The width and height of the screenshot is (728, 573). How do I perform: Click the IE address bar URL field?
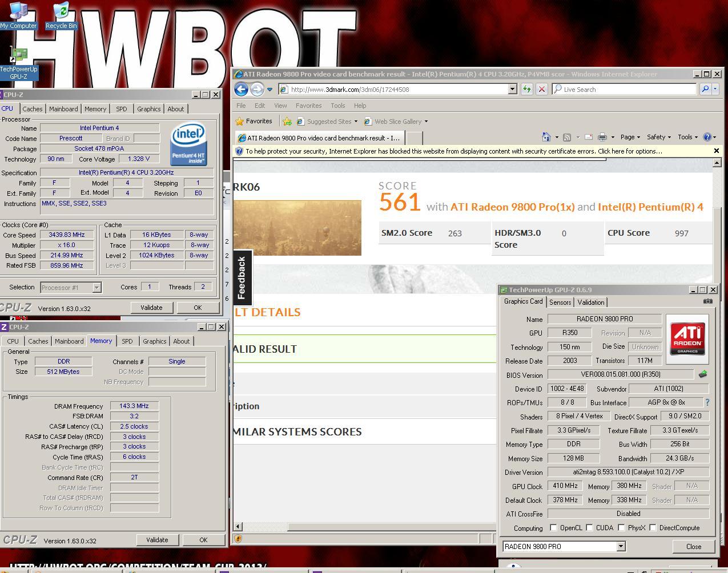394,89
